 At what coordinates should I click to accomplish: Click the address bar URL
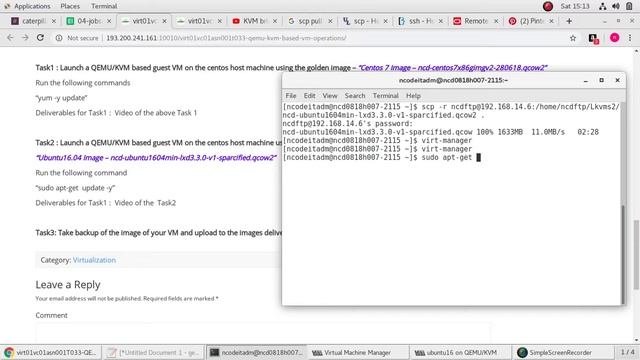[226, 38]
